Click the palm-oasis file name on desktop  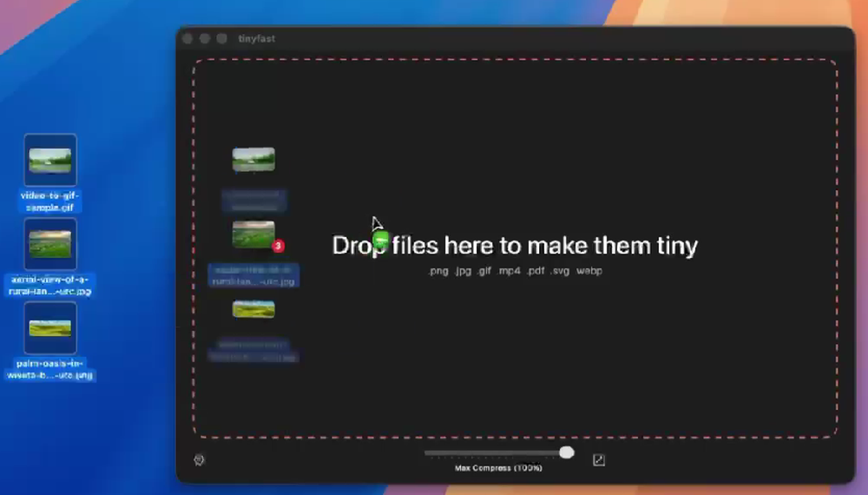click(49, 369)
